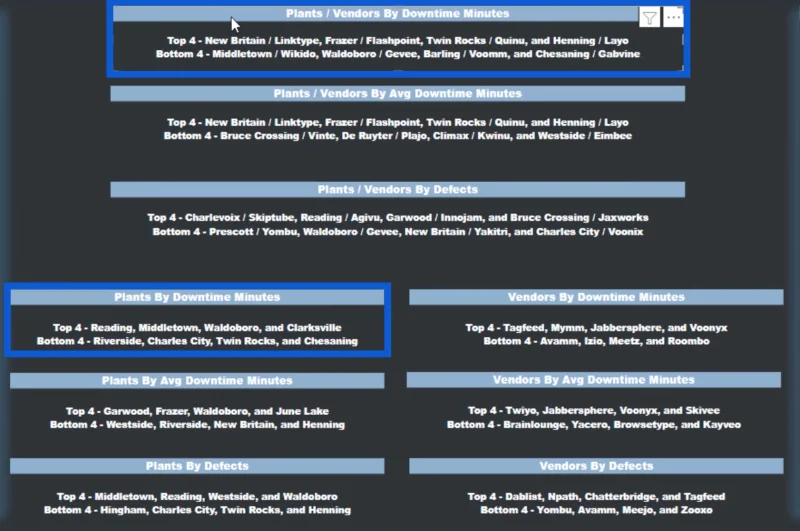Click the Bottom 4 Yombu, Avamm, Meejo line
800x531 pixels.
[596, 510]
